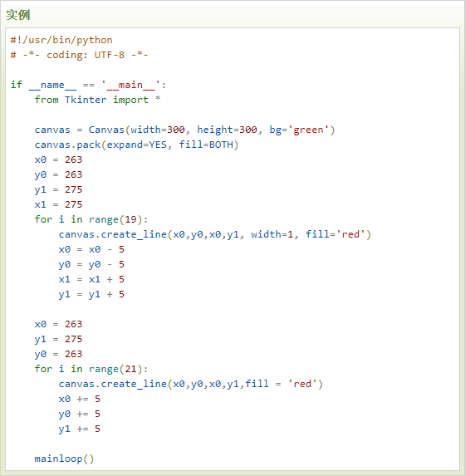Click the for i in range(21) line

[91, 369]
